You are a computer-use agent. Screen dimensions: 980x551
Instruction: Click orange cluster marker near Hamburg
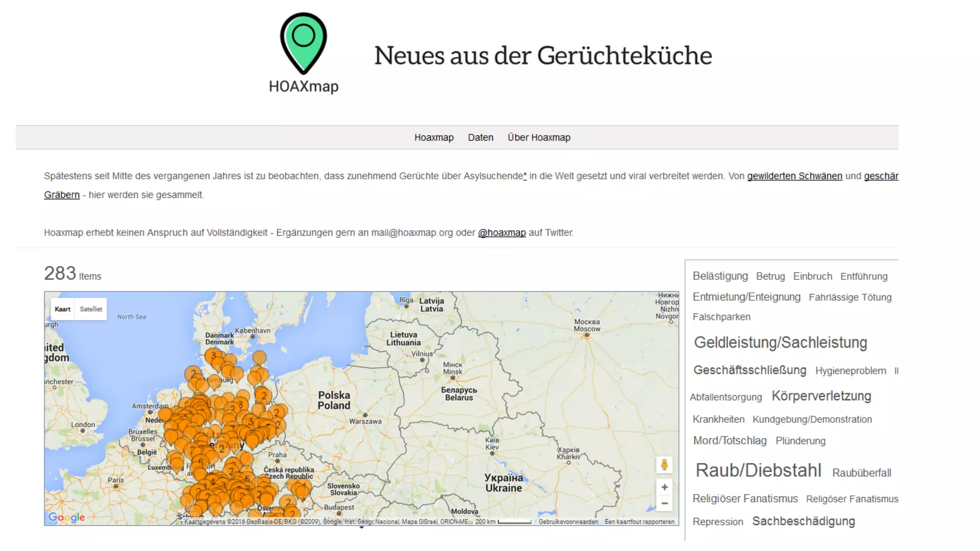coord(193,374)
